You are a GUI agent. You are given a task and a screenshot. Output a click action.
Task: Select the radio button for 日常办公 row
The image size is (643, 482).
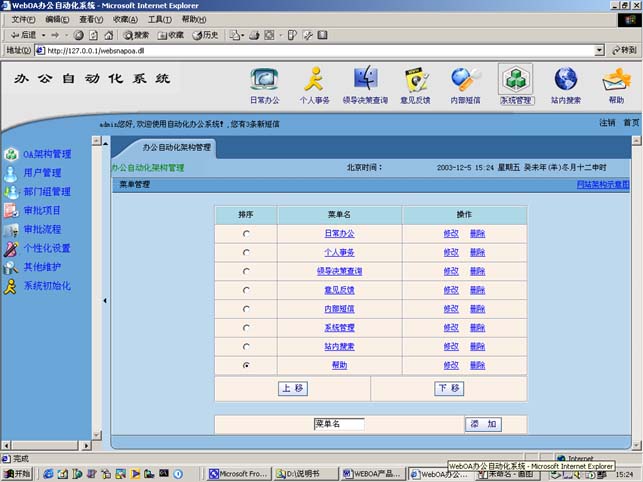click(x=246, y=234)
